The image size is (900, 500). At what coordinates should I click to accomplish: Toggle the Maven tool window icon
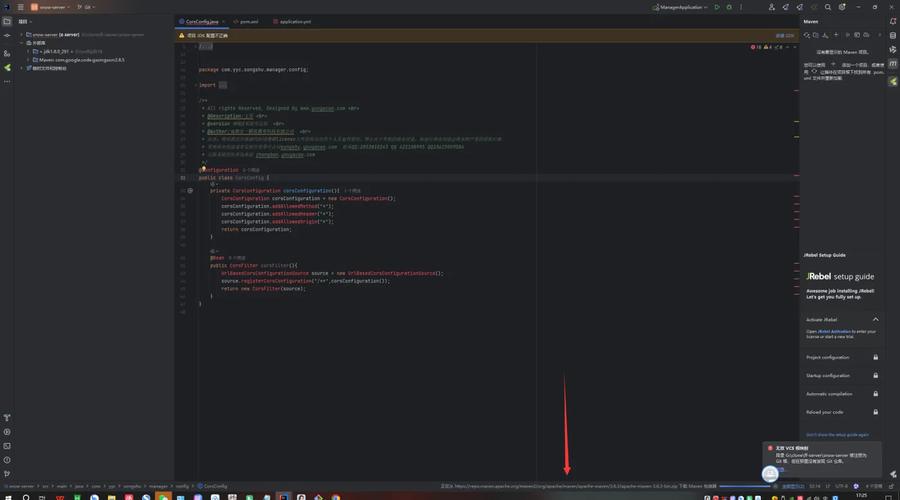coord(893,63)
